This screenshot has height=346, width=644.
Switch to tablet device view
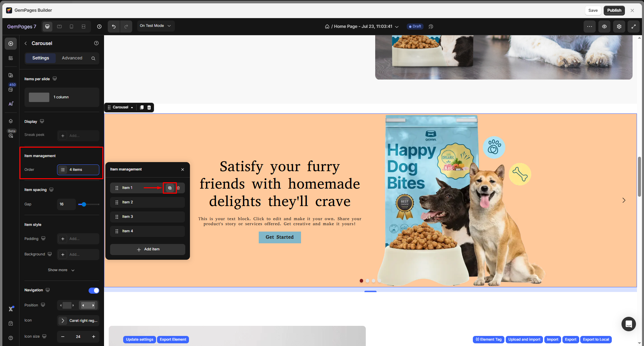pos(59,27)
